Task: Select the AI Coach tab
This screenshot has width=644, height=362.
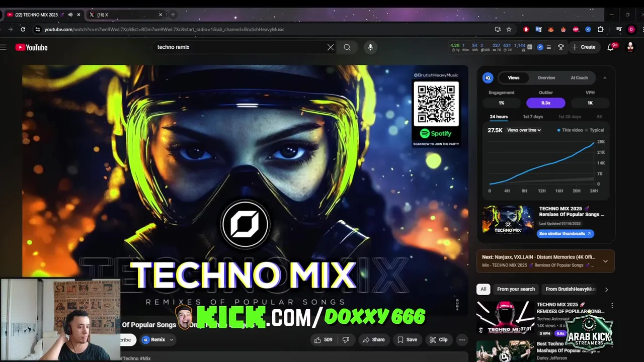Action: tap(579, 78)
